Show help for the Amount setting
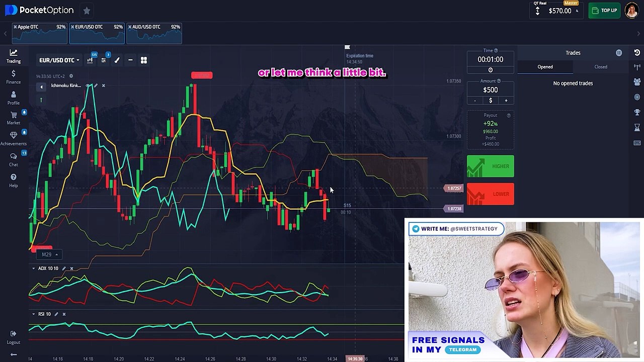This screenshot has height=362, width=644. click(499, 81)
